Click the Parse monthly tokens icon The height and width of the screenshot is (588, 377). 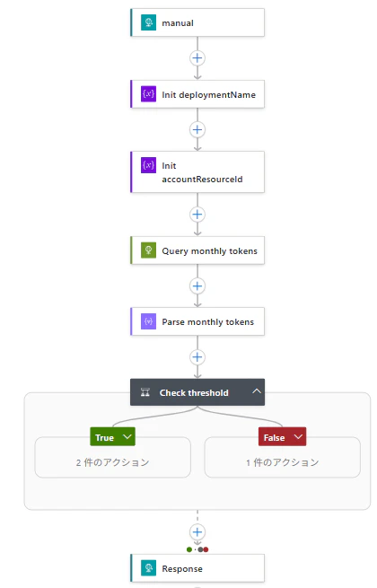148,321
